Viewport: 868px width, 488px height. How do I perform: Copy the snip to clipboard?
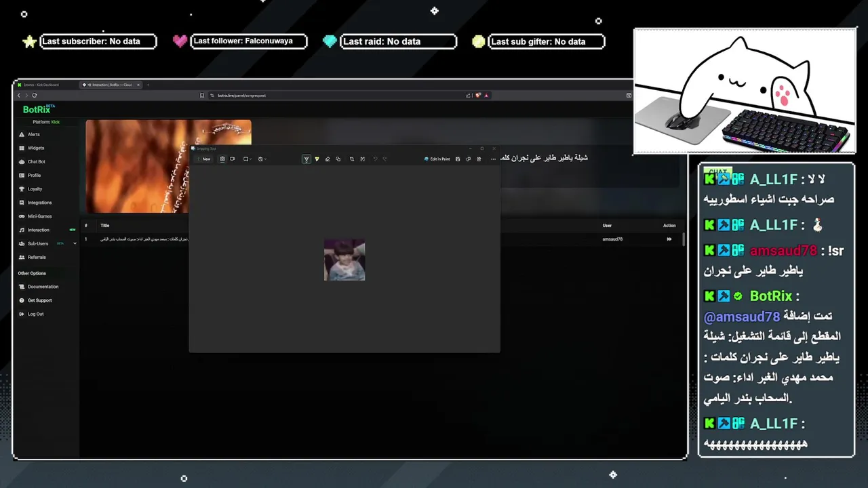468,159
